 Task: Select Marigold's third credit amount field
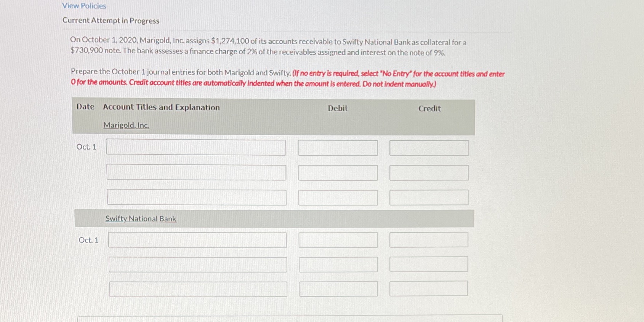pos(428,197)
